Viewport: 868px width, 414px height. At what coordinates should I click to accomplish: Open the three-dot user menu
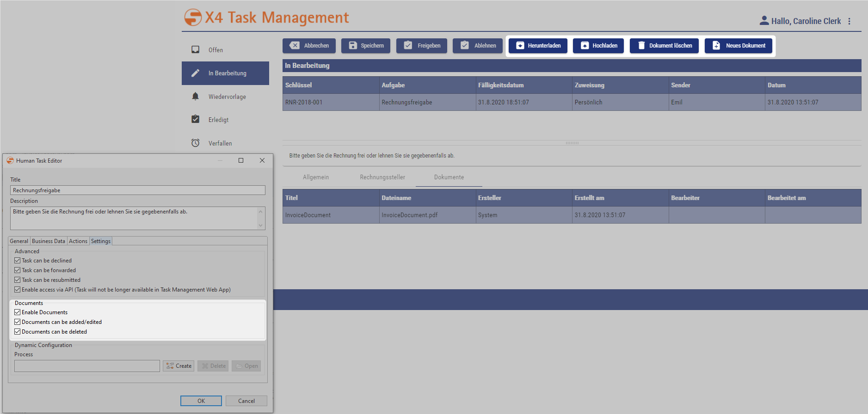point(849,21)
